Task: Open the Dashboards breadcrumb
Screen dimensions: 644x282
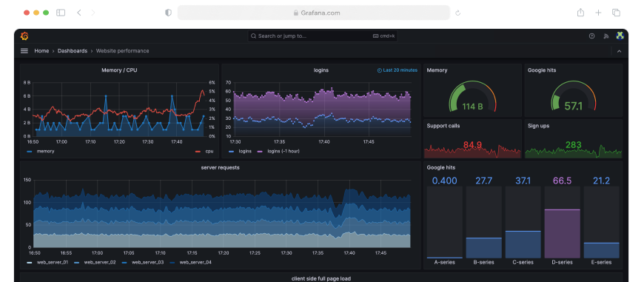Action: [73, 51]
